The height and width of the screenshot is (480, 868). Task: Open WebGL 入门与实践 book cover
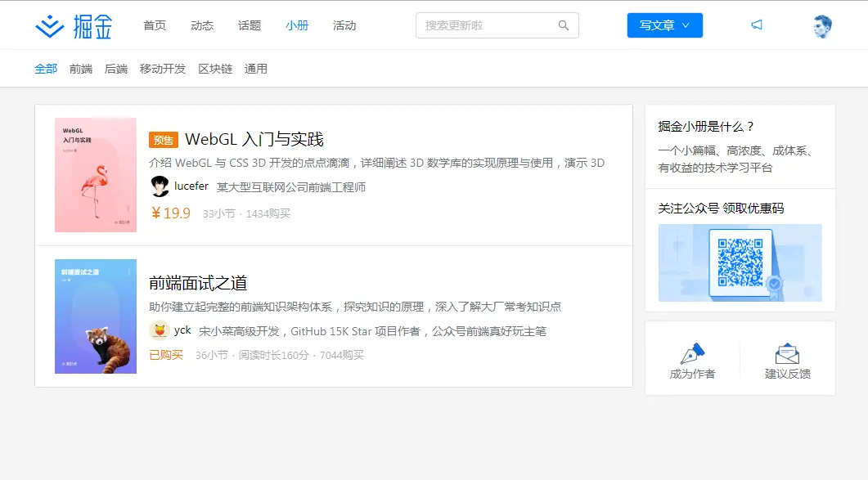coord(96,175)
